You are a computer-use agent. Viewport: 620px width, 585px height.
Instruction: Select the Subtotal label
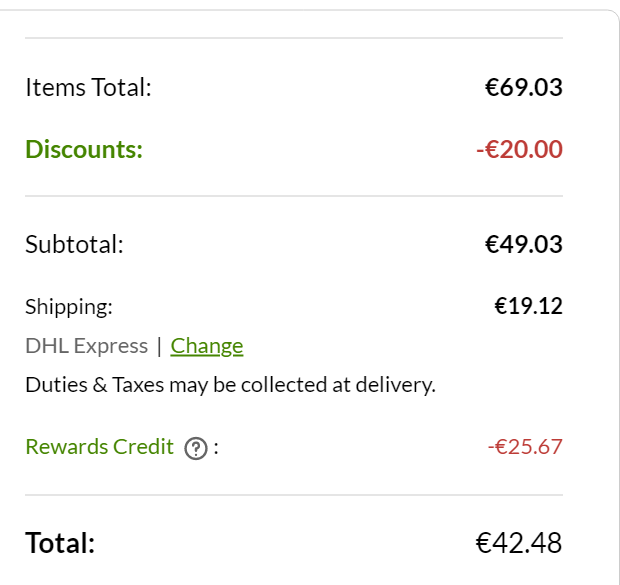tap(74, 244)
